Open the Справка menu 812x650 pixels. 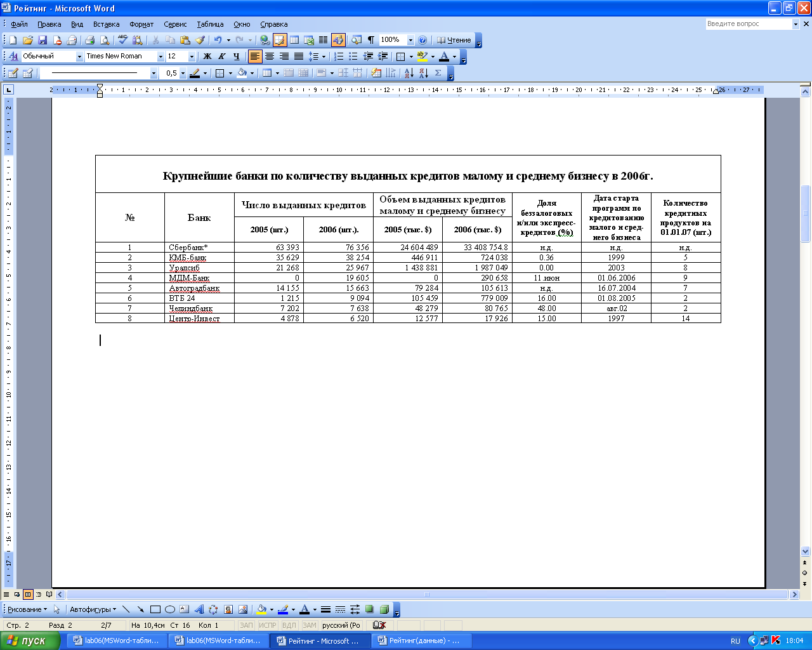[274, 24]
